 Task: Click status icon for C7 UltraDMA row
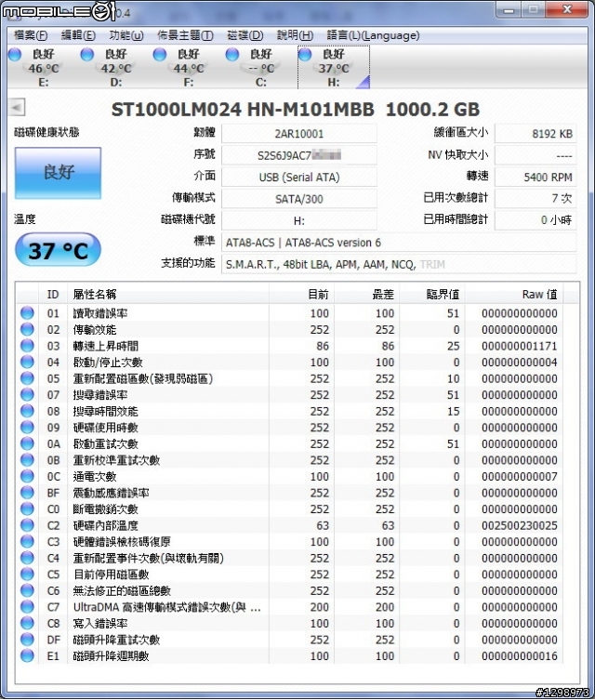[x=27, y=607]
